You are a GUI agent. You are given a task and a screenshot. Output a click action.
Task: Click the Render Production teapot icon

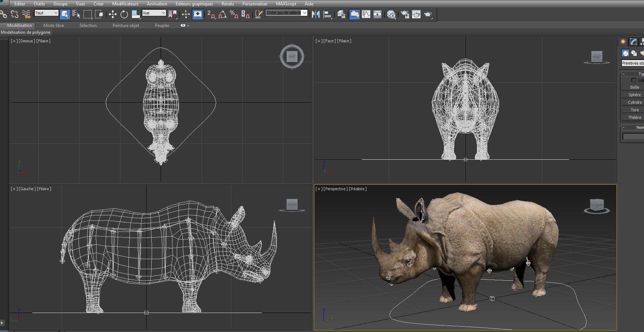click(x=428, y=14)
